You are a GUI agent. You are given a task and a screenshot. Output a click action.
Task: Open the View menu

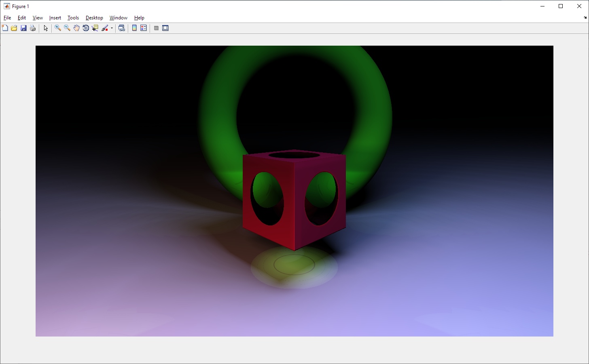37,18
